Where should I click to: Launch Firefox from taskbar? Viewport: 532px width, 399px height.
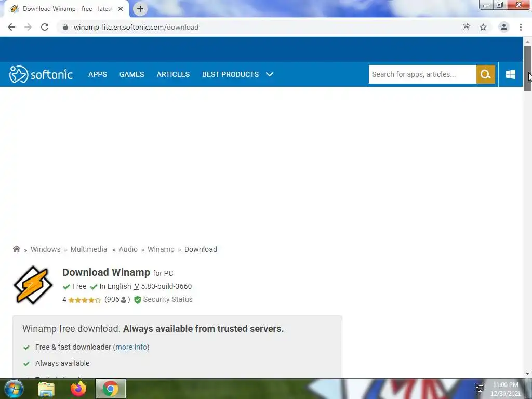[78, 389]
